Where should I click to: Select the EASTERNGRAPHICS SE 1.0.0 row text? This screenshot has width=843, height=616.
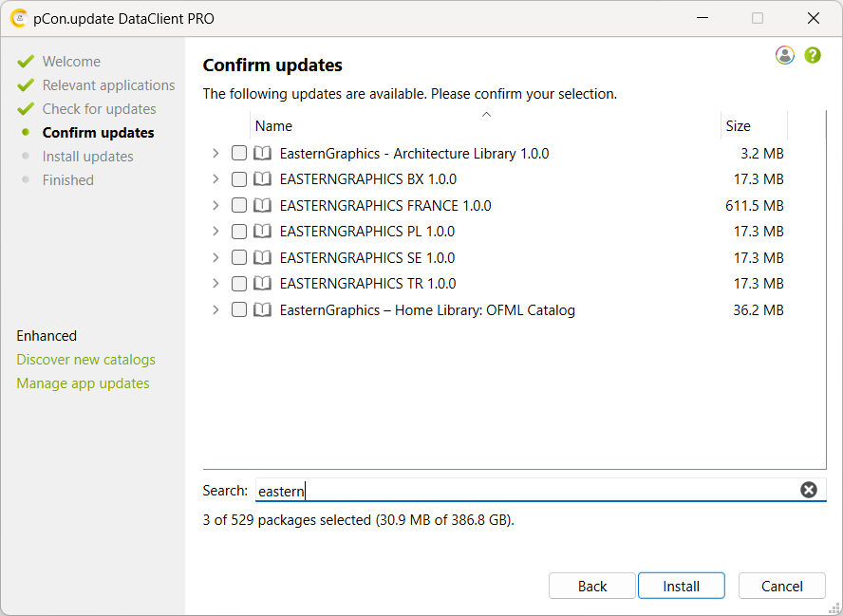click(x=367, y=257)
